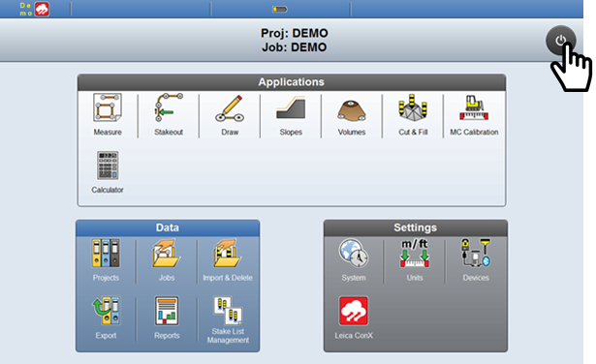Image resolution: width=596 pixels, height=364 pixels.
Task: Open the Projects data manager
Action: pyautogui.click(x=106, y=260)
